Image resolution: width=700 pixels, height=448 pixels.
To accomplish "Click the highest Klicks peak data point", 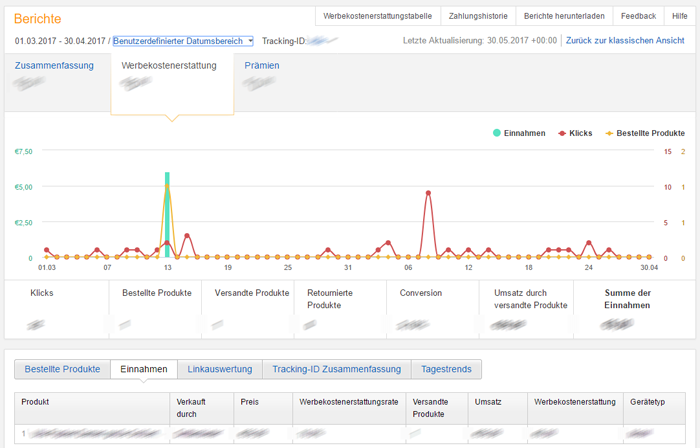I will click(x=428, y=193).
